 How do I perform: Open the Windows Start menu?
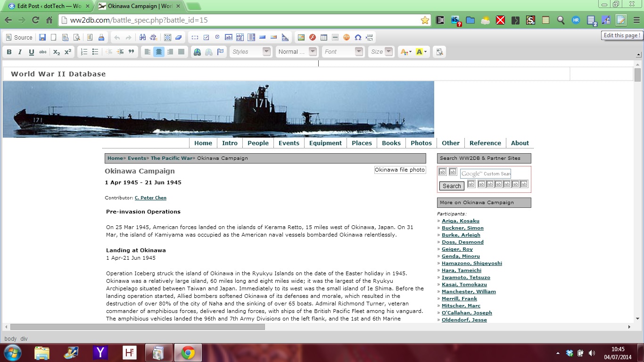[x=12, y=353]
